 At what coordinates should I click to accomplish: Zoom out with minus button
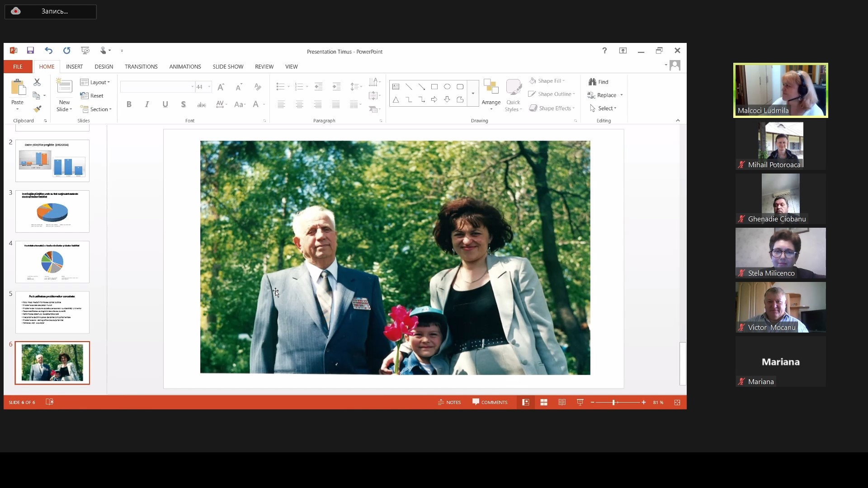pyautogui.click(x=592, y=402)
